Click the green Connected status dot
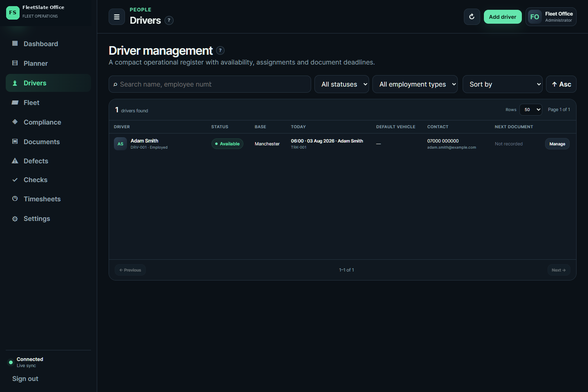The height and width of the screenshot is (392, 588). 11,362
